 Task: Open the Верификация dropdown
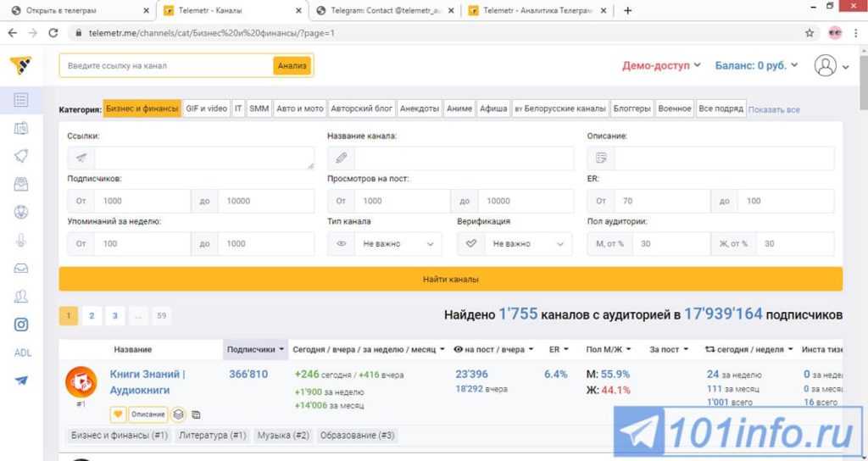(515, 243)
